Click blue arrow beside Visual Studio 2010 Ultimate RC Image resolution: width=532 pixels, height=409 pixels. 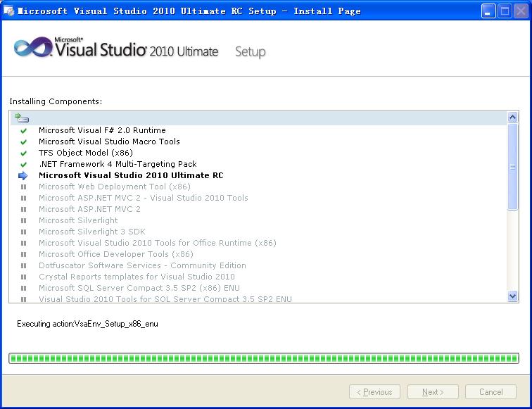click(x=23, y=175)
